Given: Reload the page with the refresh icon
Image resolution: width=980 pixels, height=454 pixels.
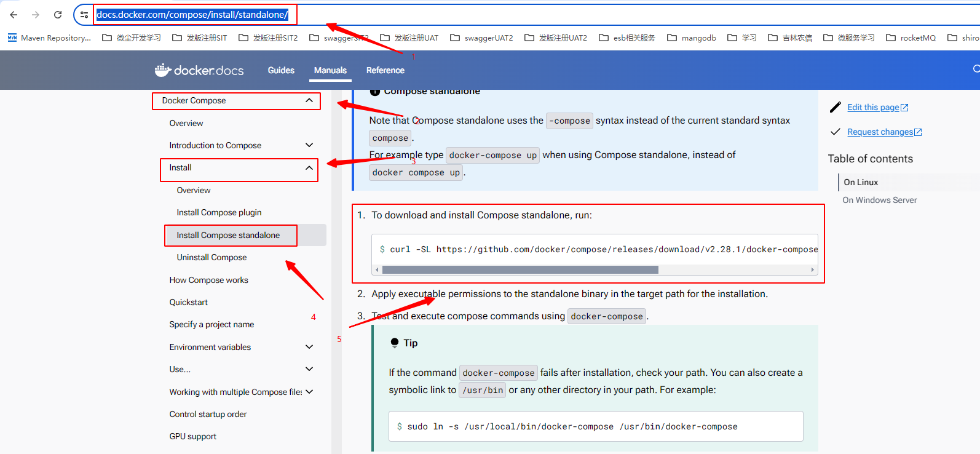Looking at the screenshot, I should pyautogui.click(x=58, y=15).
